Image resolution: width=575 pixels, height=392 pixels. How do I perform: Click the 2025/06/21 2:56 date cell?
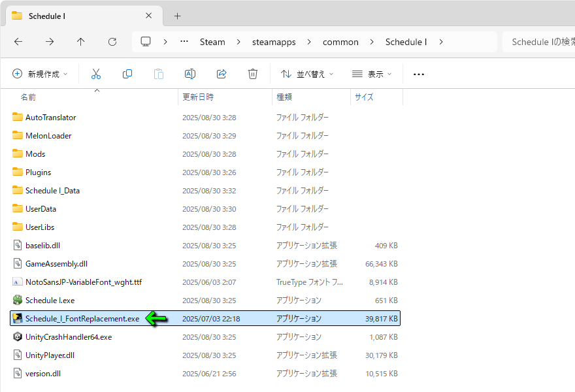pos(209,374)
